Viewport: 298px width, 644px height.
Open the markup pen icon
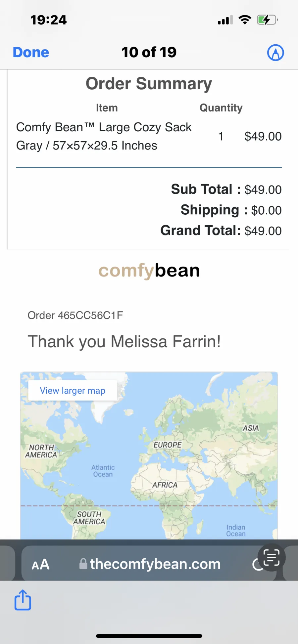click(x=275, y=53)
